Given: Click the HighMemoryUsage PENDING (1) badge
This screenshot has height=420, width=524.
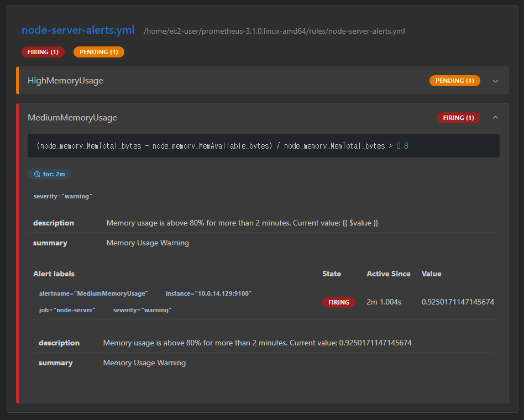Looking at the screenshot, I should click(454, 81).
